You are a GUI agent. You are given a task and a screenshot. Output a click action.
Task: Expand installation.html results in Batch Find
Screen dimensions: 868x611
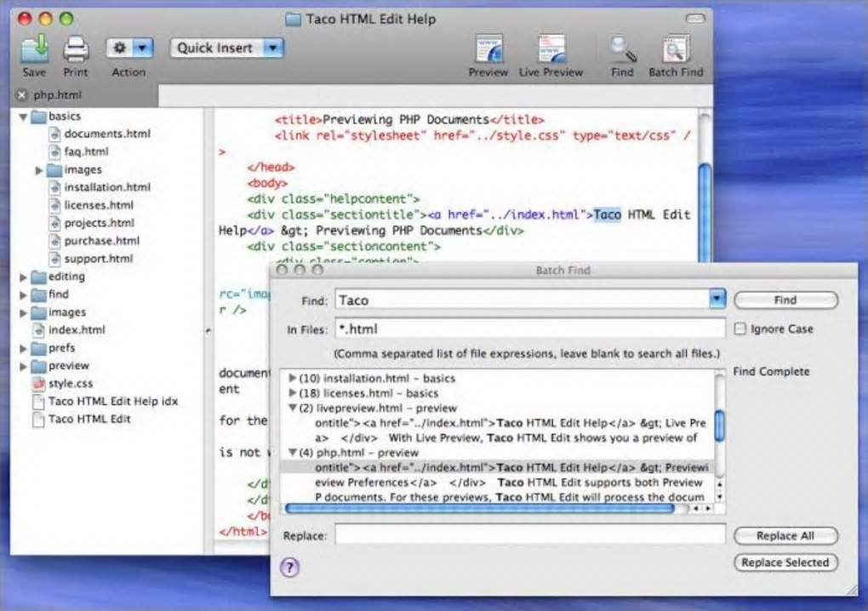(294, 379)
